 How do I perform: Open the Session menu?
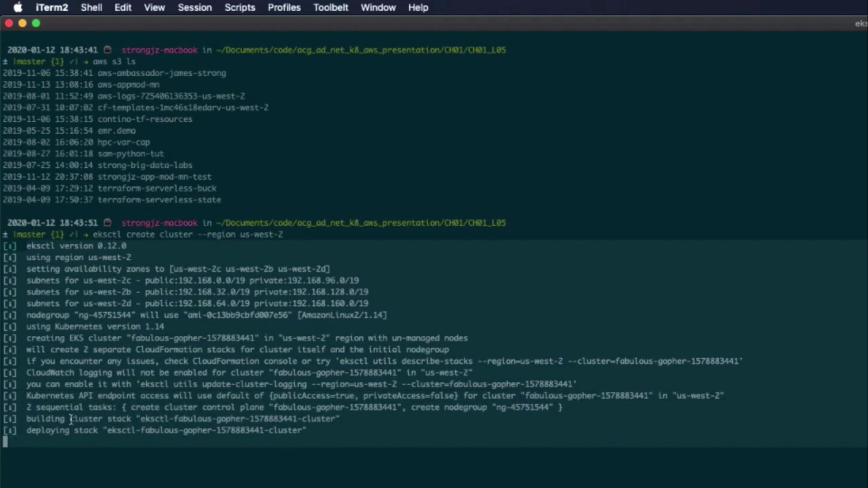point(194,7)
